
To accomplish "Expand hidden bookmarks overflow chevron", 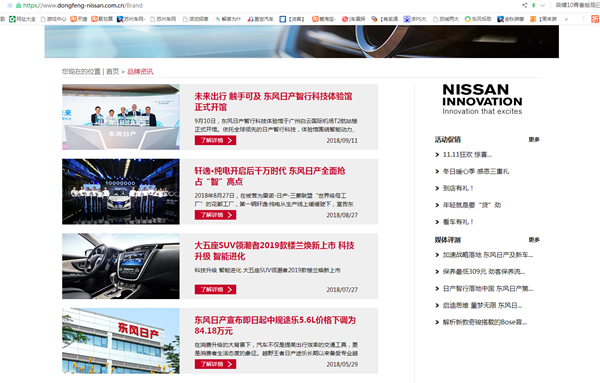I will (x=566, y=19).
